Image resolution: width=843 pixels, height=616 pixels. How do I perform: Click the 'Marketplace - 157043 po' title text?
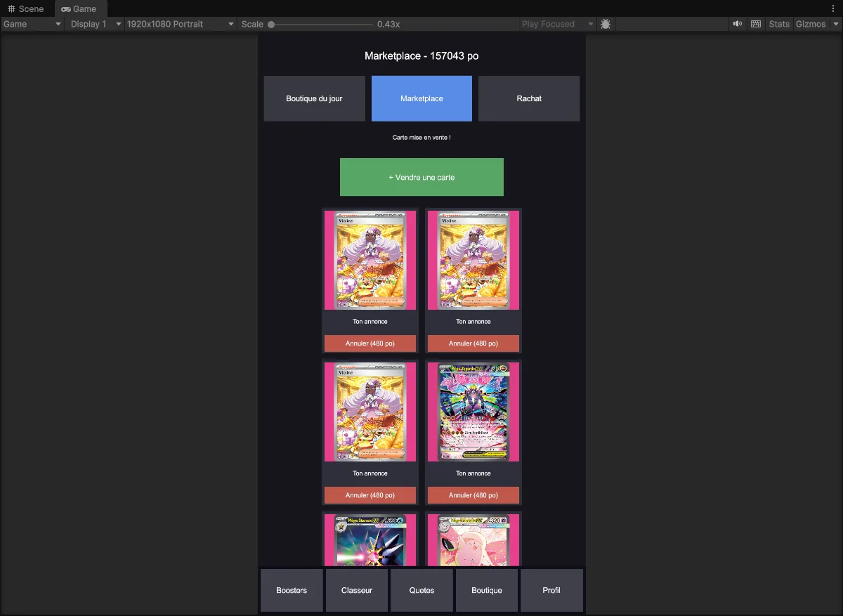click(x=421, y=55)
